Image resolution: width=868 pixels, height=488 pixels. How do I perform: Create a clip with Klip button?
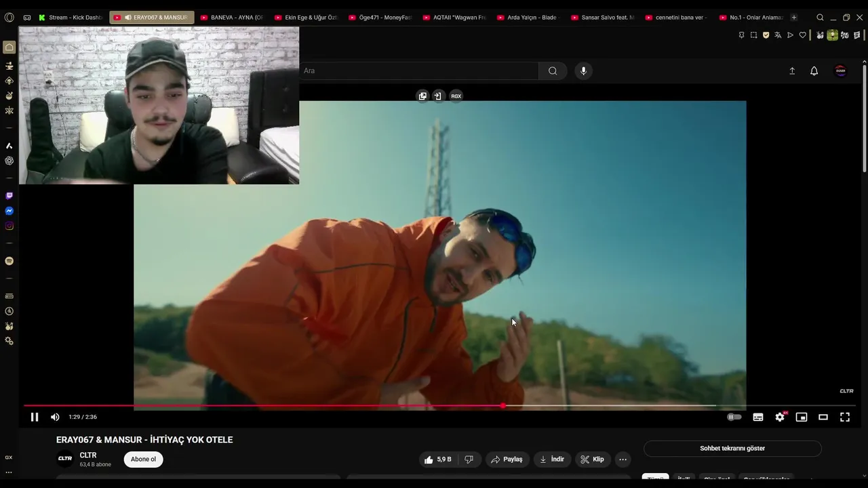click(x=592, y=460)
